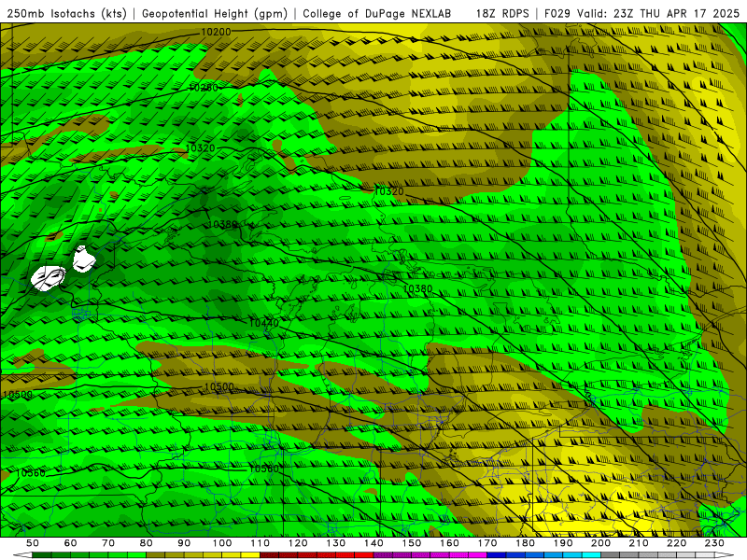The height and width of the screenshot is (560, 747).
Task: Click the 120 value on the color scale
Action: (298, 543)
